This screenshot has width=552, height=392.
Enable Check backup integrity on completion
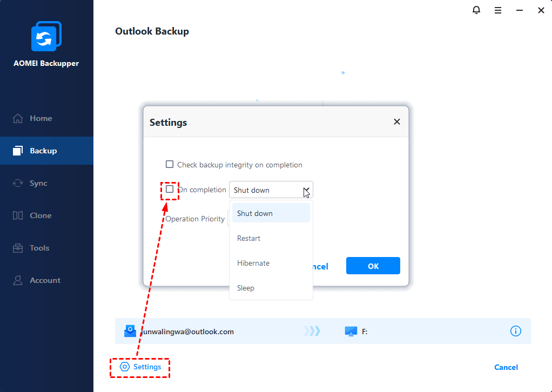point(170,164)
